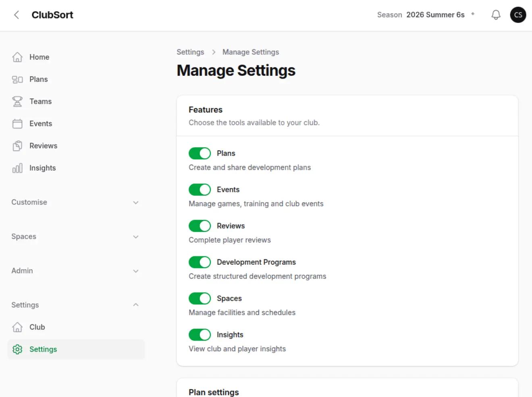Select Plans in the sidebar navigation
The height and width of the screenshot is (397, 532).
coord(76,79)
